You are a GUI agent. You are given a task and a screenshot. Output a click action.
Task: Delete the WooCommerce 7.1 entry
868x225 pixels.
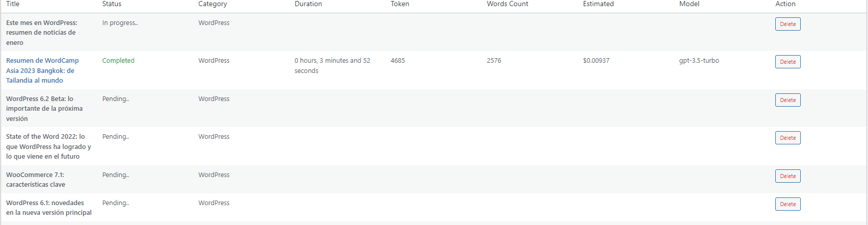788,176
